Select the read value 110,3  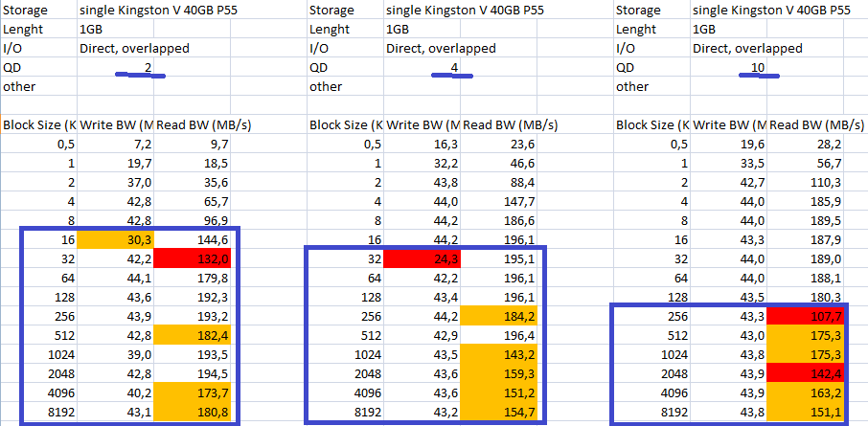coord(806,183)
